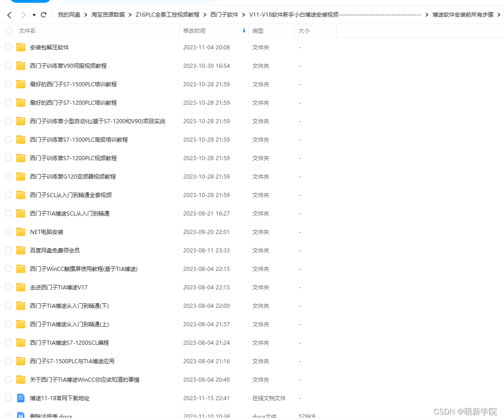Click folder icon of 最好的西门子S7-1500PLC培训教程

point(21,84)
